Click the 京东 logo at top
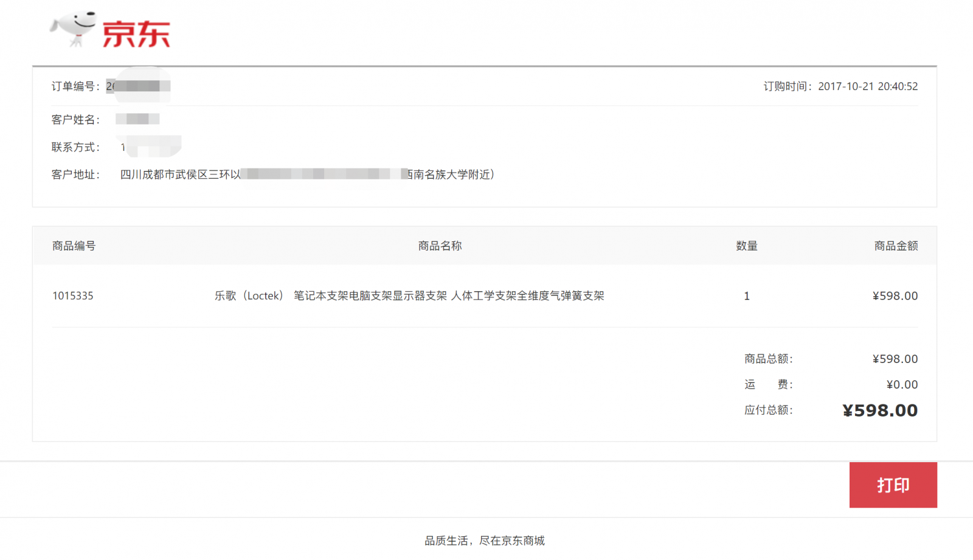Viewport: 973px width, 560px height. (110, 30)
